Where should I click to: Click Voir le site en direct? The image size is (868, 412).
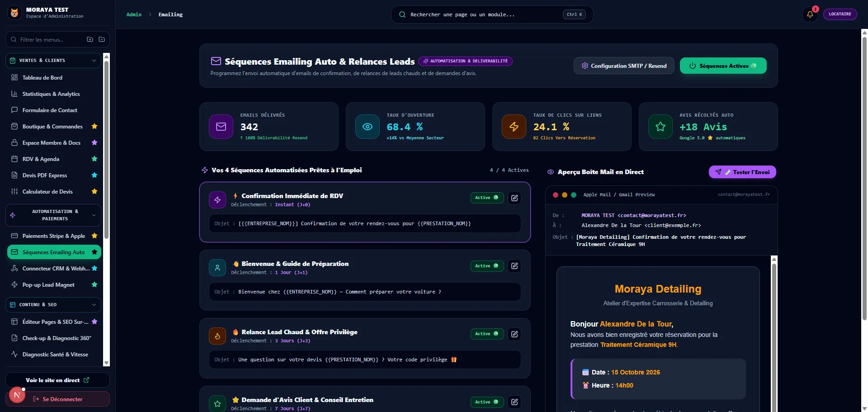point(57,380)
